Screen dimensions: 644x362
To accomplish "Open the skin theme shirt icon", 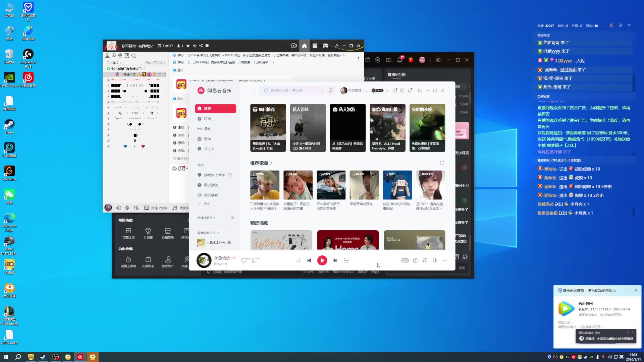I will (x=410, y=90).
